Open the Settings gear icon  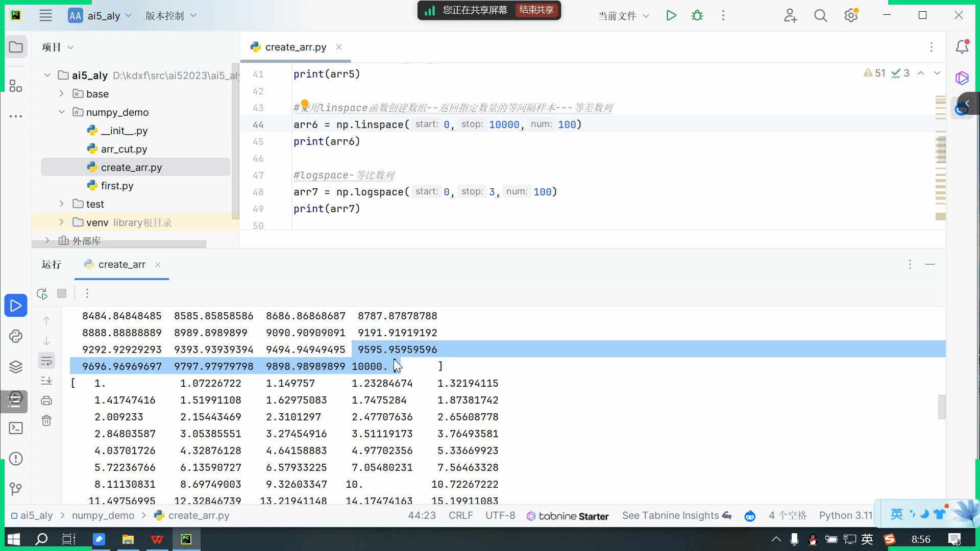point(851,15)
